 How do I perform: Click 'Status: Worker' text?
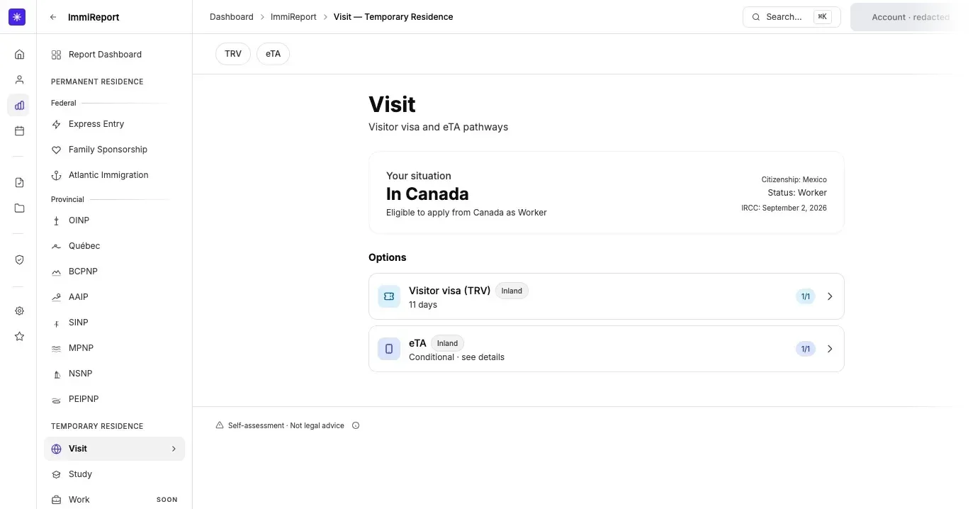[x=797, y=193]
